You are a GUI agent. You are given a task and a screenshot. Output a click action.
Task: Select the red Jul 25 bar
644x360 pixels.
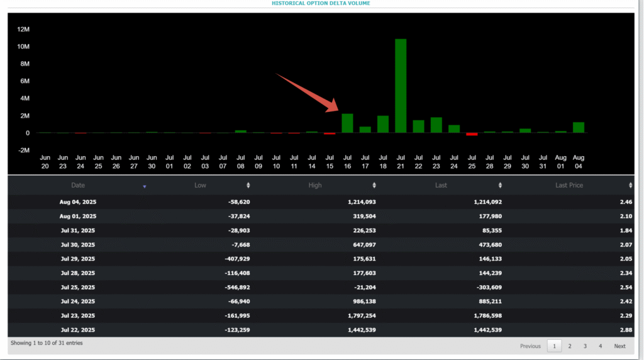(x=472, y=134)
